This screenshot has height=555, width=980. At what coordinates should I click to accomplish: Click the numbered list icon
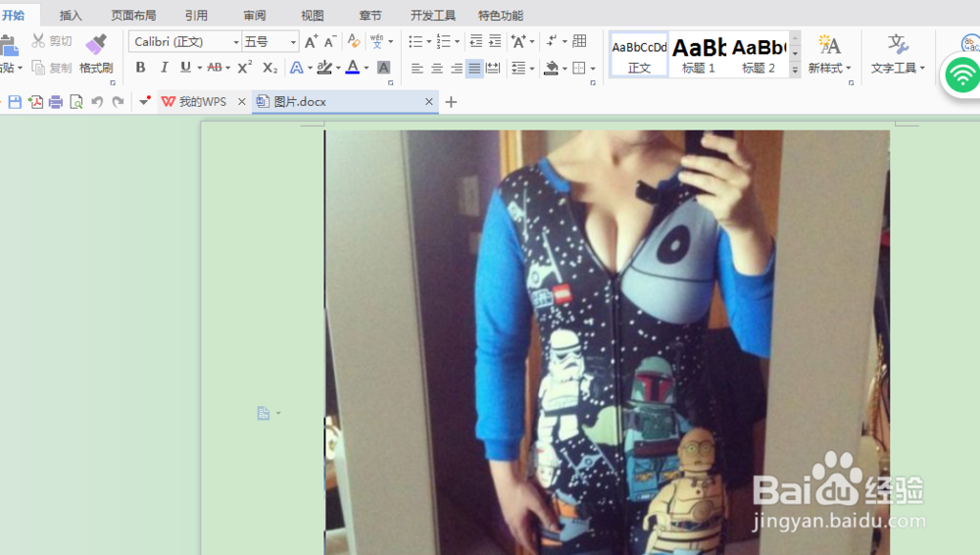tap(443, 42)
